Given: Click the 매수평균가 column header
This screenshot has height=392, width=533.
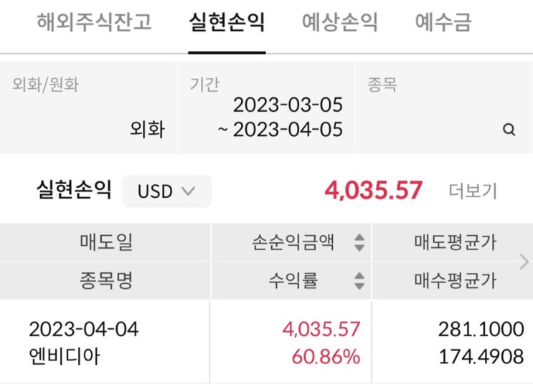Looking at the screenshot, I should point(455,281).
